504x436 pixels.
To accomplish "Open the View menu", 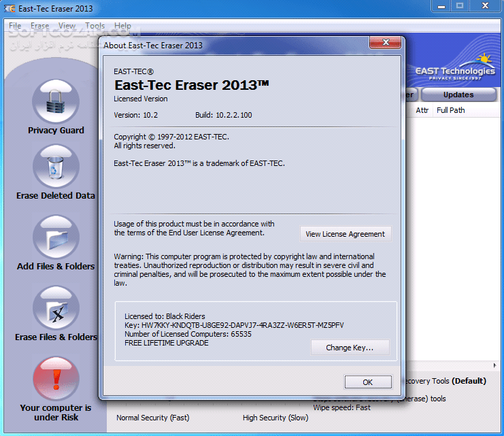I will [67, 25].
